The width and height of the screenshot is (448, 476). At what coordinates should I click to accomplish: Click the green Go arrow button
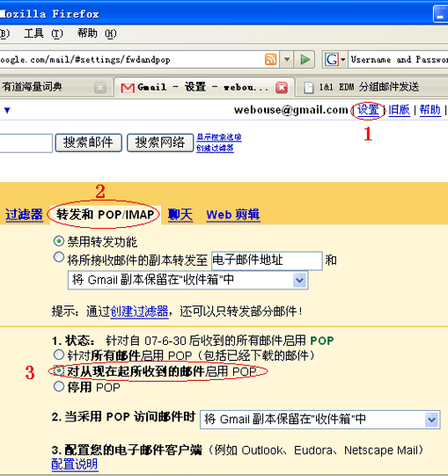pos(305,59)
